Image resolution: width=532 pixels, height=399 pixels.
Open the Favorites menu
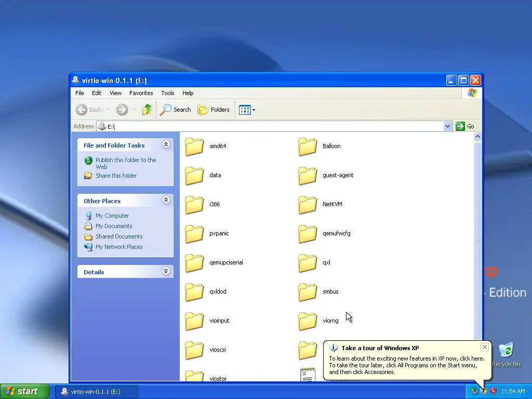point(141,93)
